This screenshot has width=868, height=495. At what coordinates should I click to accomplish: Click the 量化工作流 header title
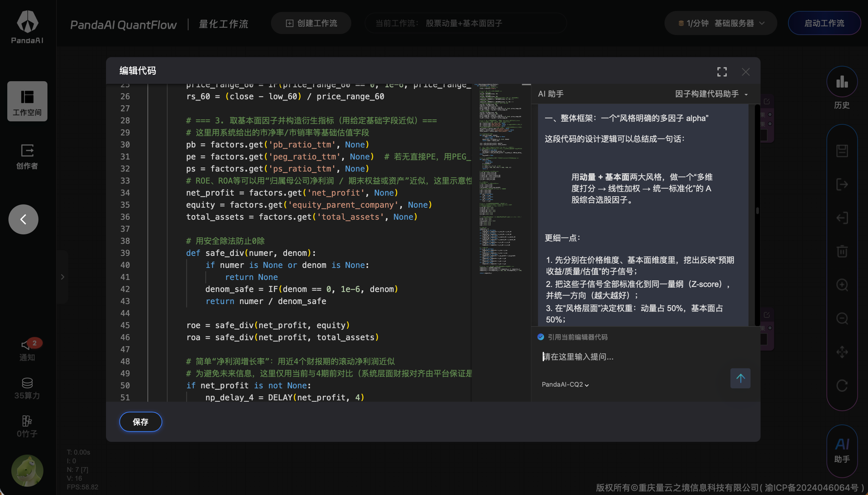tap(223, 24)
